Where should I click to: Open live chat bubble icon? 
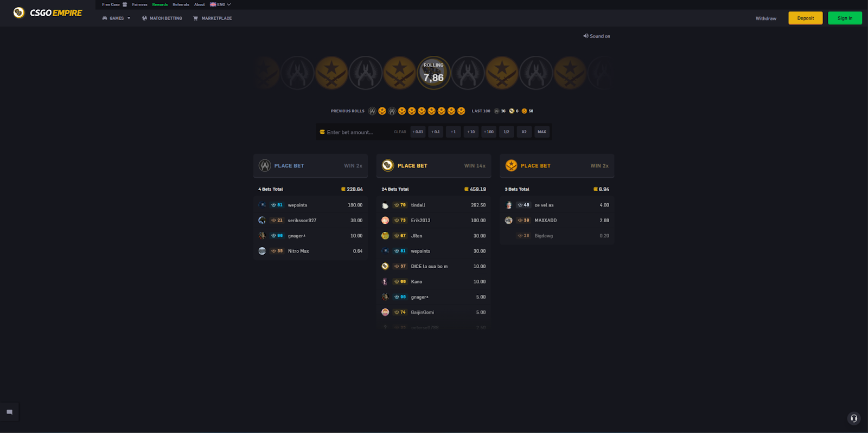pyautogui.click(x=9, y=412)
